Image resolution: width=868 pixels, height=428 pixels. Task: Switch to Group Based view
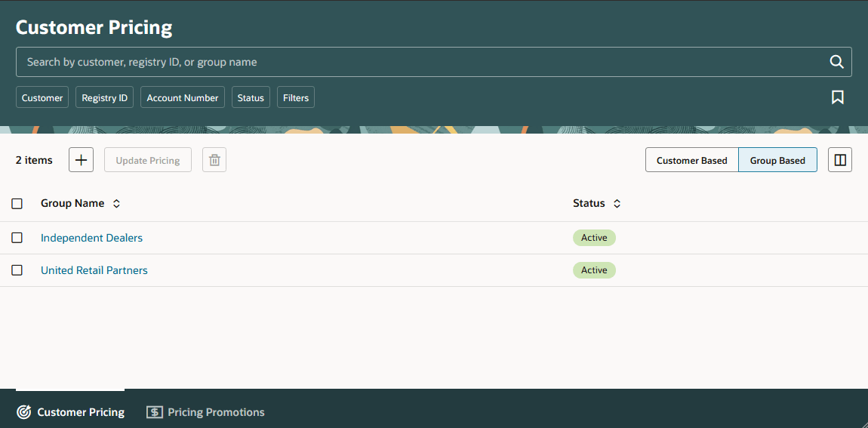777,160
